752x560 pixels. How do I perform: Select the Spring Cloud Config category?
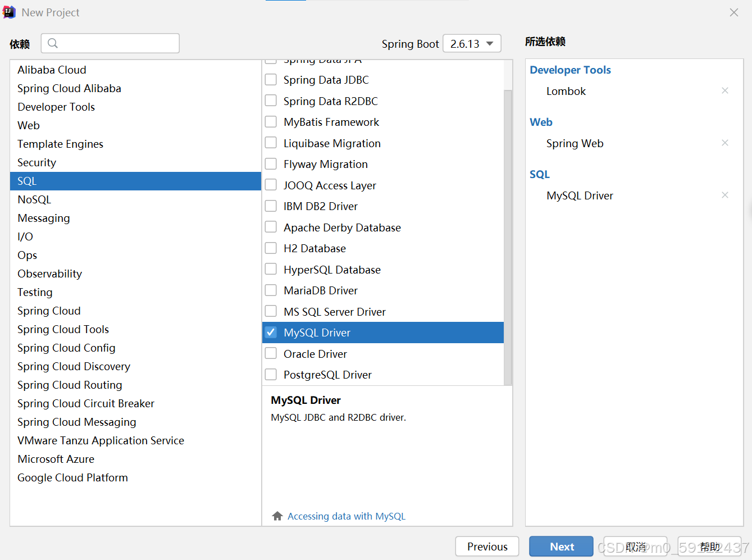135,348
